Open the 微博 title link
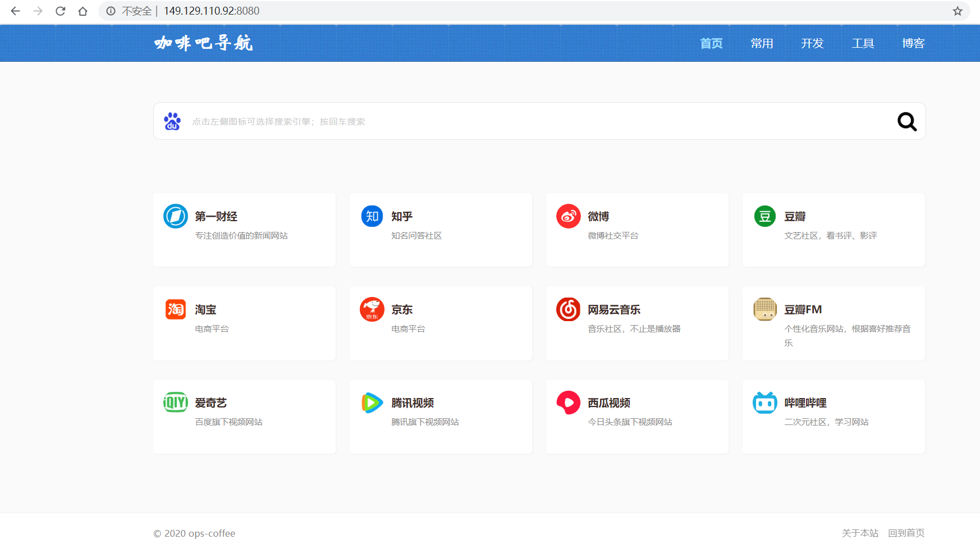The height and width of the screenshot is (553, 980). pyautogui.click(x=598, y=216)
